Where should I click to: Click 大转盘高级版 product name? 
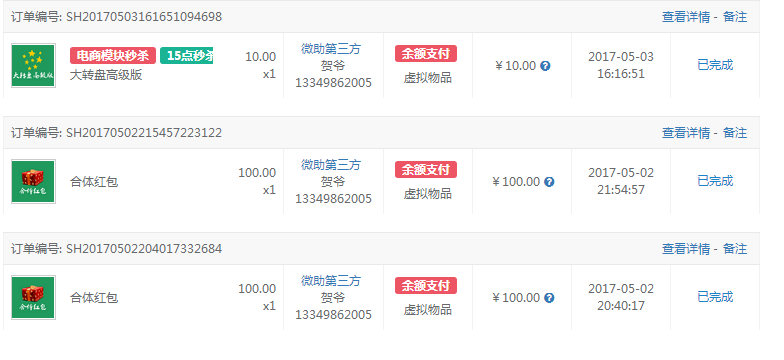(x=106, y=75)
